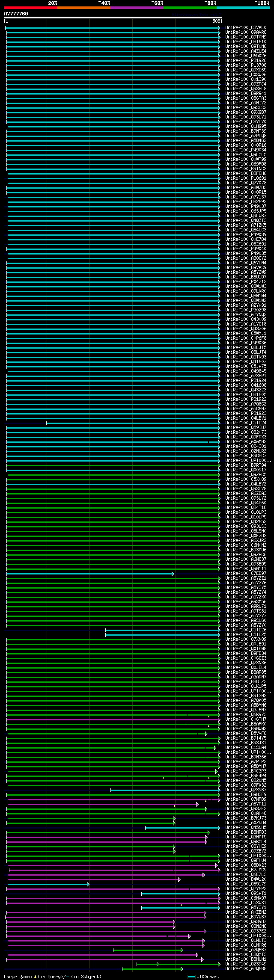
Task: Click the red ~20% identity legend bar
Action: [30, 8]
